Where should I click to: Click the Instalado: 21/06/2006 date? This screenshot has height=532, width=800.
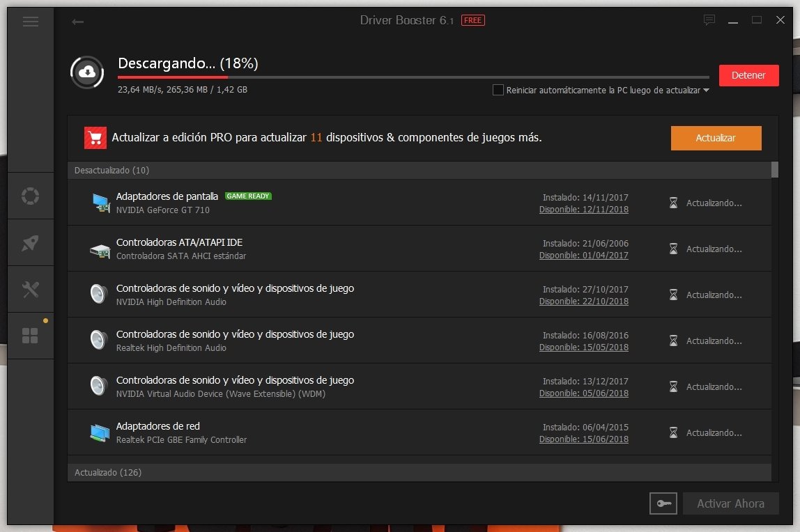click(585, 243)
